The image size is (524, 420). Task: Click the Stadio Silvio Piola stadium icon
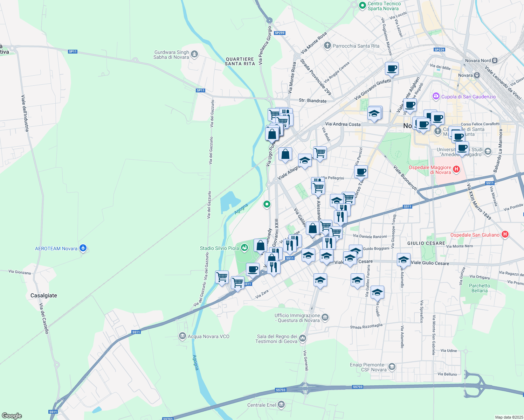coord(244,248)
